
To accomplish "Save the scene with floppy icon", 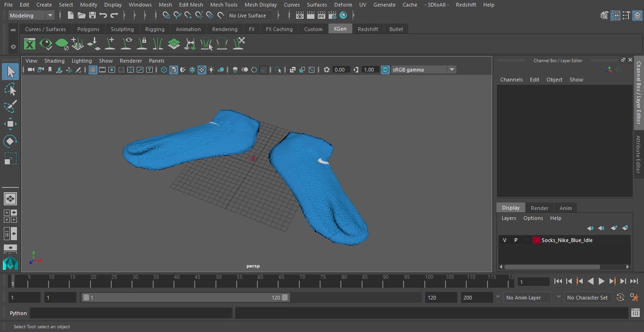I will tap(92, 16).
